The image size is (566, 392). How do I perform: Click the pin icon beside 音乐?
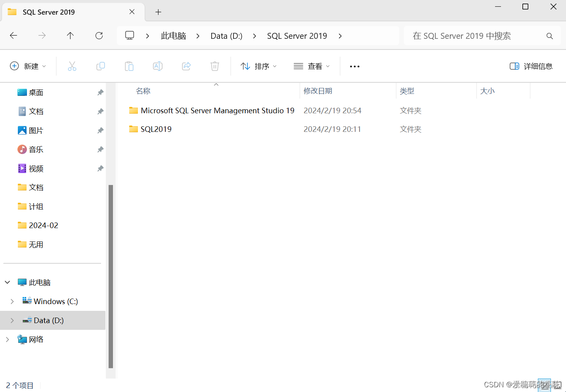100,149
